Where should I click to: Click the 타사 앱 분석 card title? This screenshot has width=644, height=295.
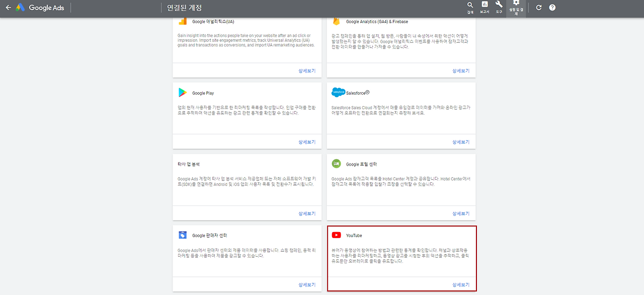(x=189, y=165)
